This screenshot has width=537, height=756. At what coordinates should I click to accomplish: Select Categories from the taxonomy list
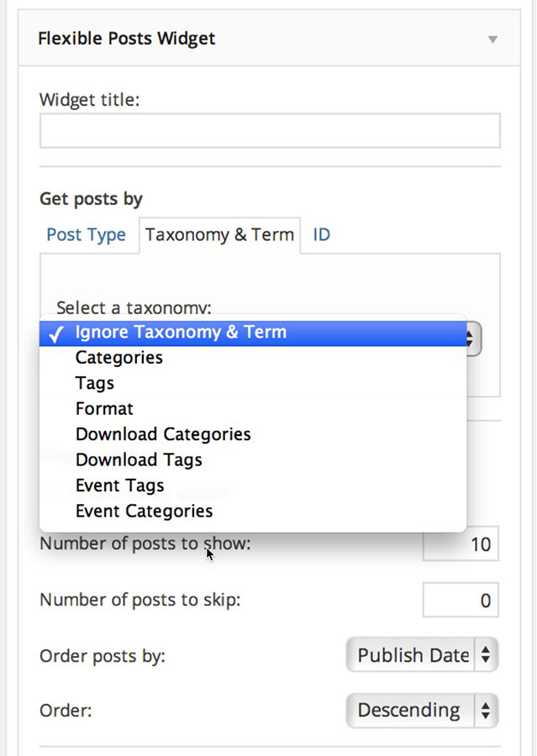(119, 358)
